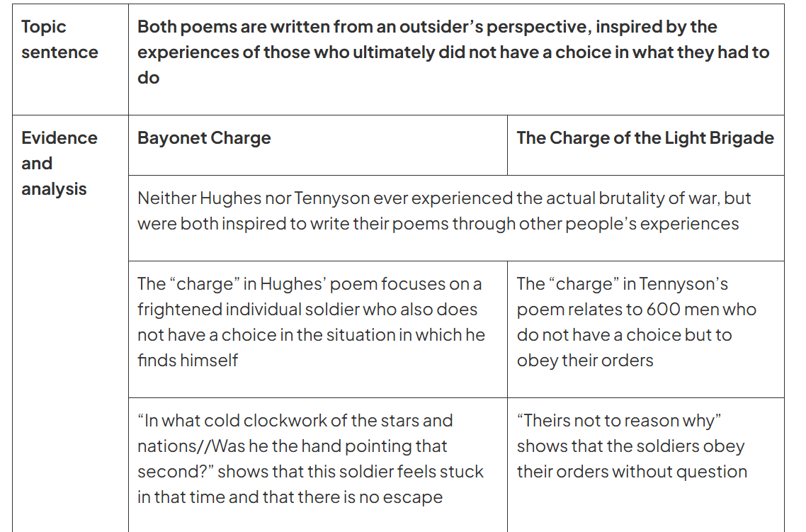Click the word "do" ending the topic sentence
Viewport: 806px width, 532px height.
pos(149,78)
